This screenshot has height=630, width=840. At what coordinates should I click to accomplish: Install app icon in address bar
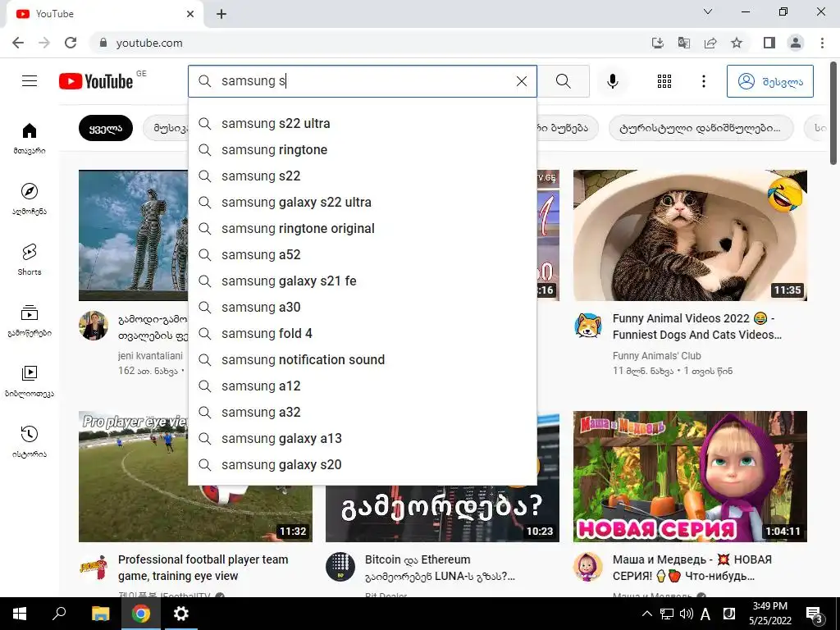pos(657,43)
